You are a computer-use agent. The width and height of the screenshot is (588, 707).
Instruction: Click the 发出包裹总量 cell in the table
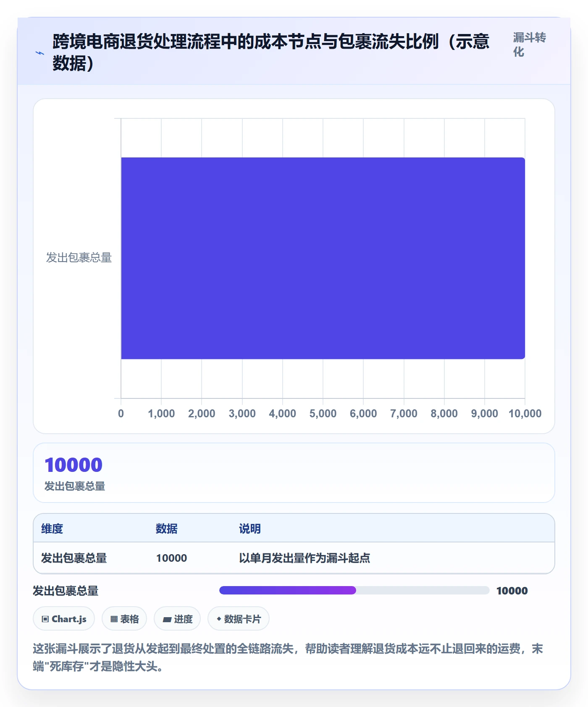point(74,558)
